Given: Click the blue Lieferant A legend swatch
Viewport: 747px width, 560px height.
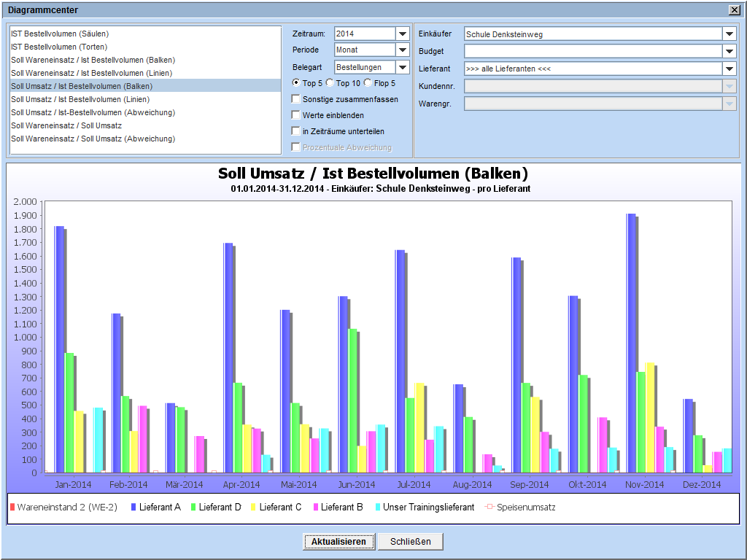Looking at the screenshot, I should pyautogui.click(x=133, y=507).
